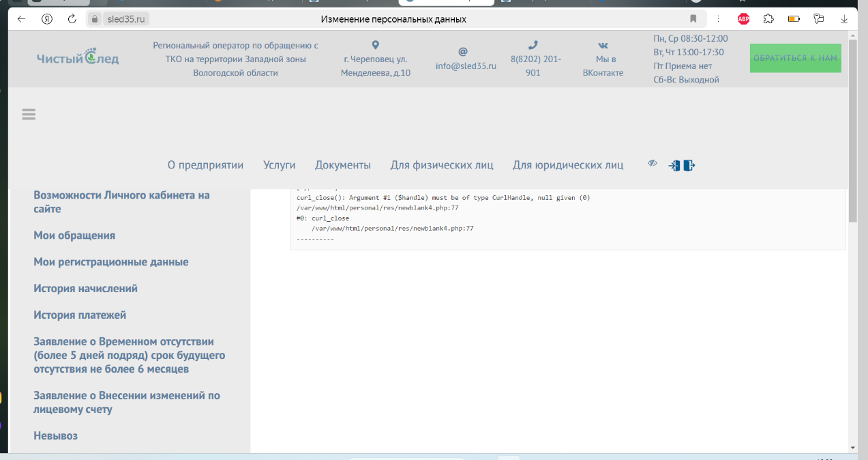
Task: Click the login door icon
Action: click(x=674, y=165)
